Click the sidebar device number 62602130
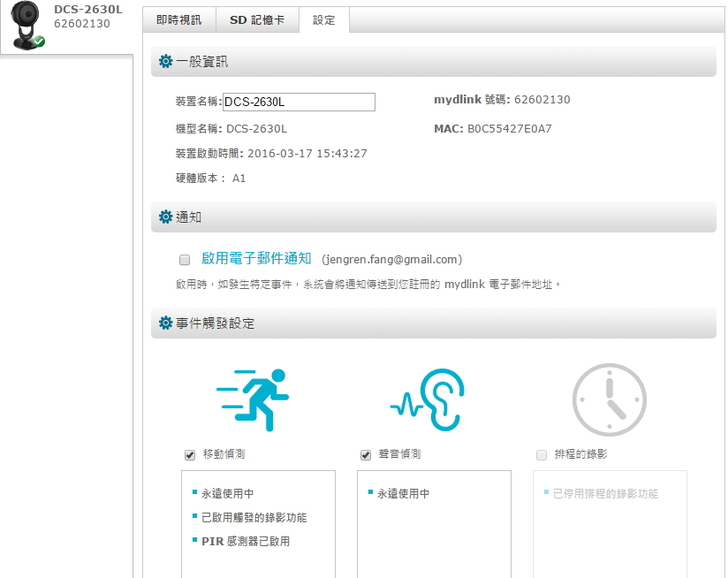Viewport: 728px width, 578px height. (x=82, y=24)
